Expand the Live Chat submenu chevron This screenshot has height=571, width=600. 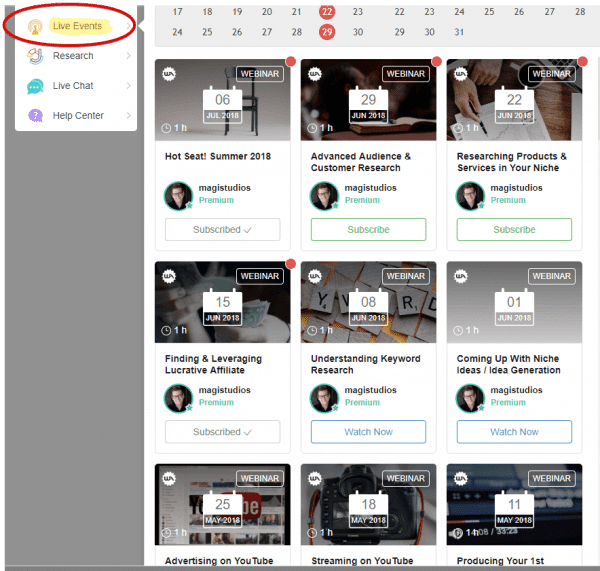click(x=129, y=86)
